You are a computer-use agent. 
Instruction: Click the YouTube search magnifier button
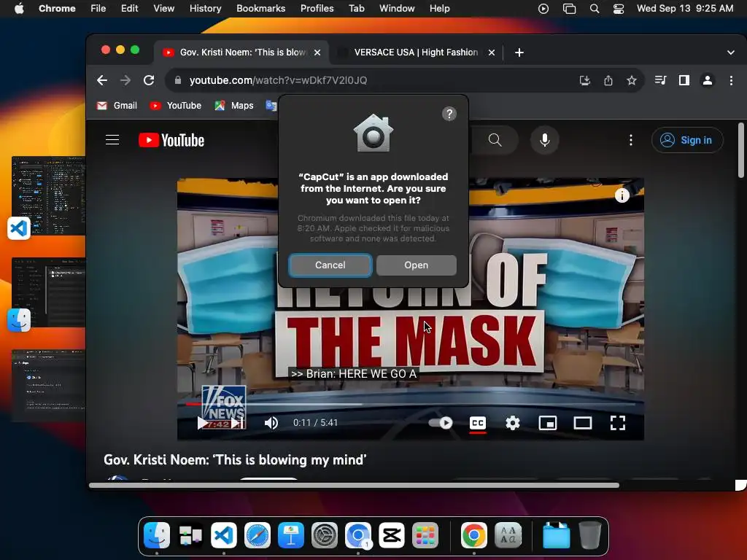pos(495,140)
